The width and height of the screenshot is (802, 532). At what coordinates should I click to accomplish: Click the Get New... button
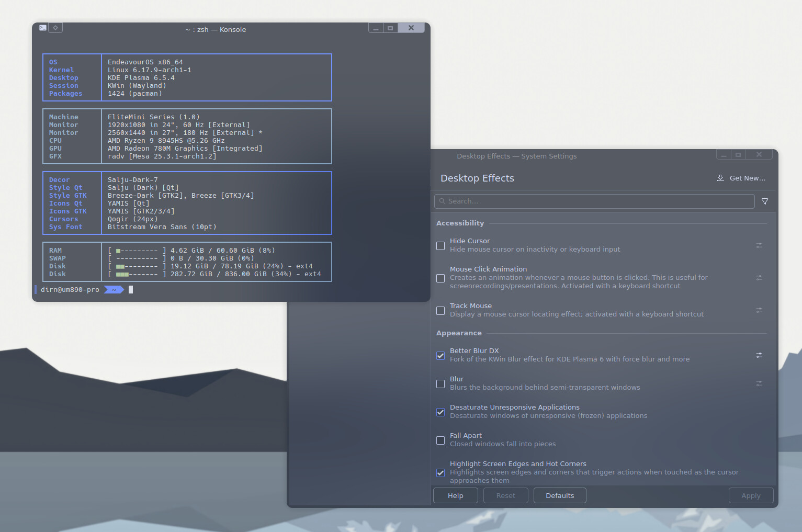coord(741,178)
